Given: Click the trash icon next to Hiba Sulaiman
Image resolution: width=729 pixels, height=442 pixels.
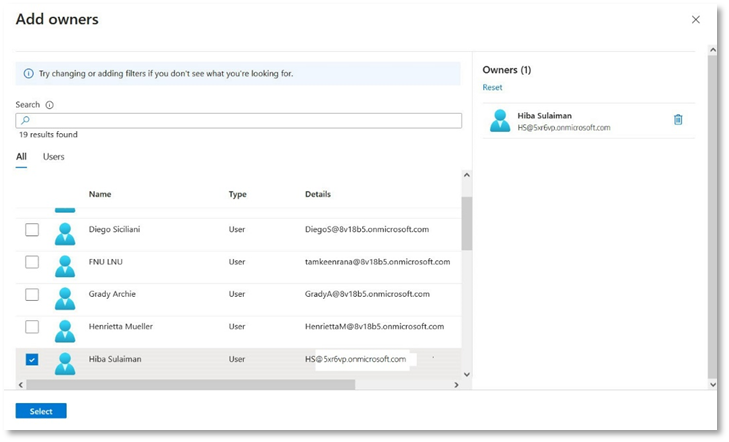Looking at the screenshot, I should (678, 120).
